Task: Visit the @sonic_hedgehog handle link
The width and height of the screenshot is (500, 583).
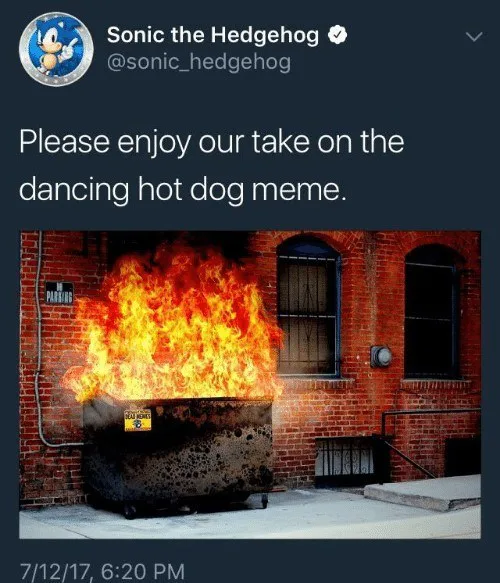Action: (199, 62)
